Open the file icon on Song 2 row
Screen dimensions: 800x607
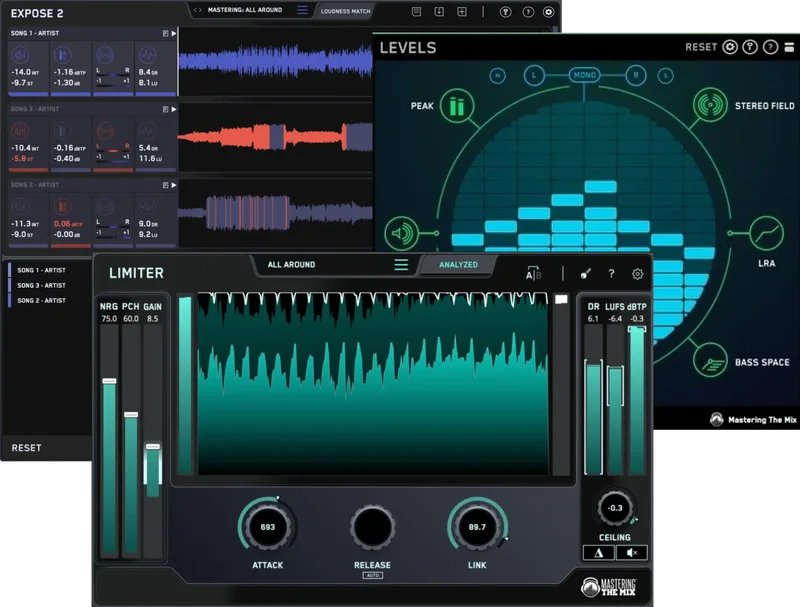coord(165,185)
